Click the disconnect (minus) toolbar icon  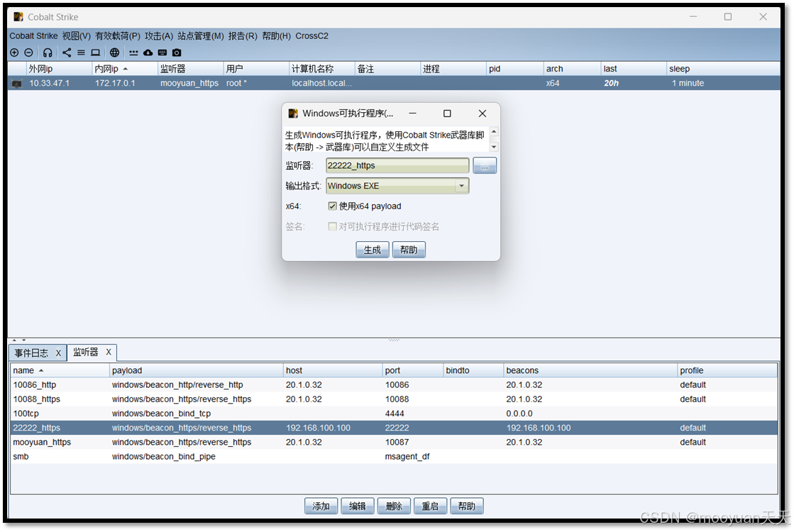tap(29, 52)
